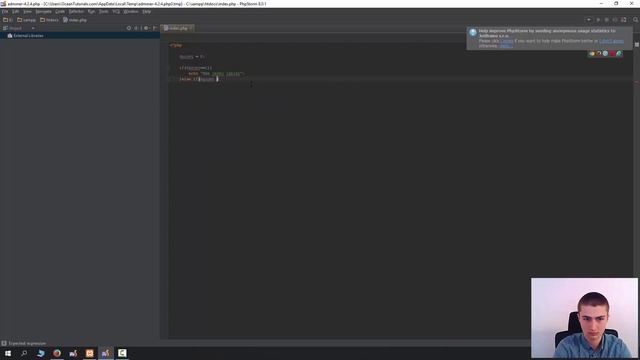Screen dimensions: 640x360
Task: Click the echo statement line in editor
Action: (x=216, y=74)
